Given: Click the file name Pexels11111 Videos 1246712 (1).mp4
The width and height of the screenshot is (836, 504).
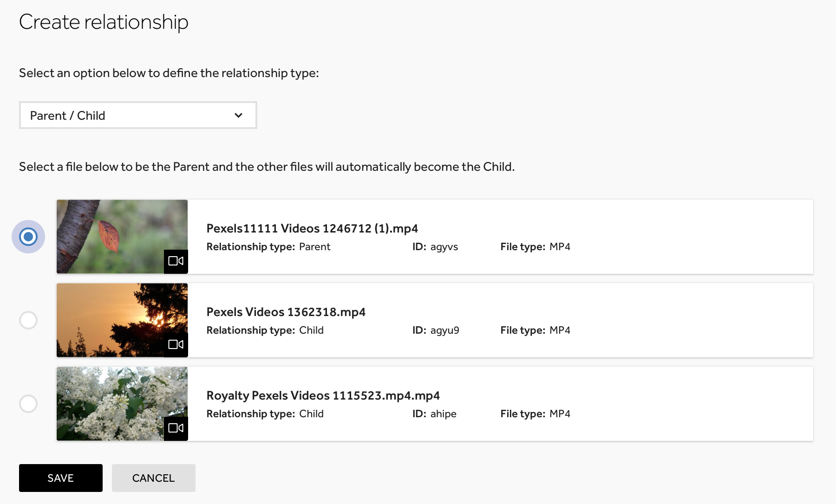Looking at the screenshot, I should pos(312,228).
